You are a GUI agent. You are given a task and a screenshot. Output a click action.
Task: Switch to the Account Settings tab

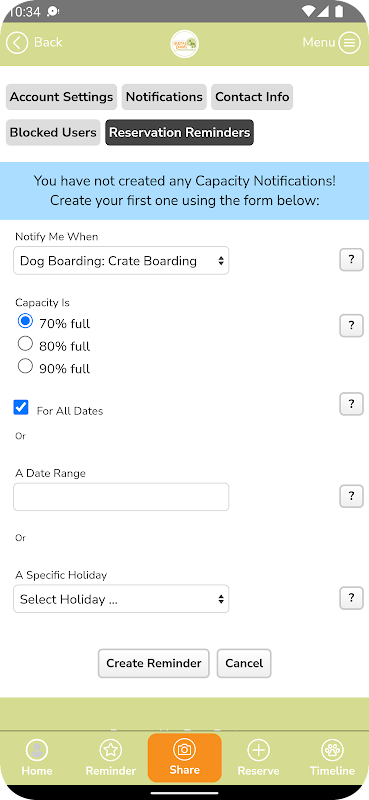pyautogui.click(x=61, y=97)
